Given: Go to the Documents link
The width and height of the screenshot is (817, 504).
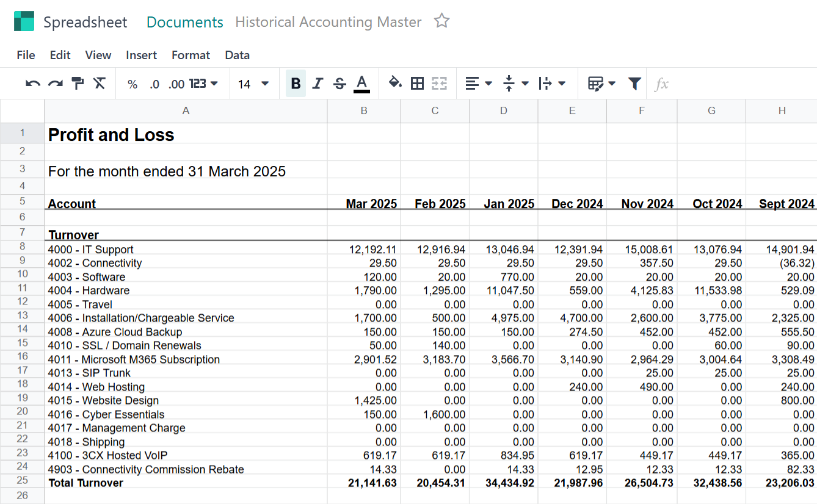Looking at the screenshot, I should (x=185, y=23).
